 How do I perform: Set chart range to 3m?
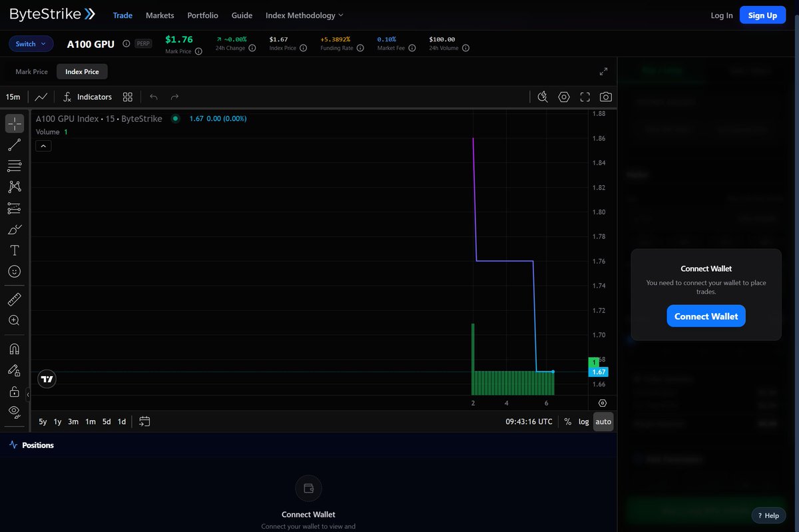(x=73, y=421)
